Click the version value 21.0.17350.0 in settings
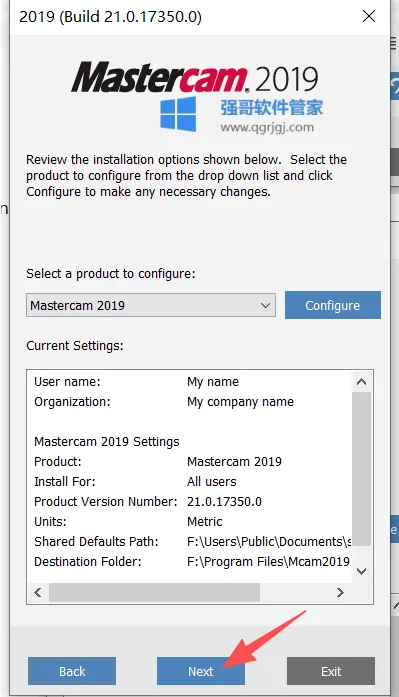 [224, 502]
